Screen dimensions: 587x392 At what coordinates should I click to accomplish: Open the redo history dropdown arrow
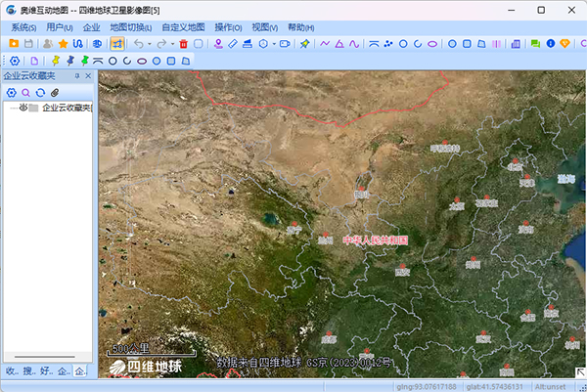(172, 44)
